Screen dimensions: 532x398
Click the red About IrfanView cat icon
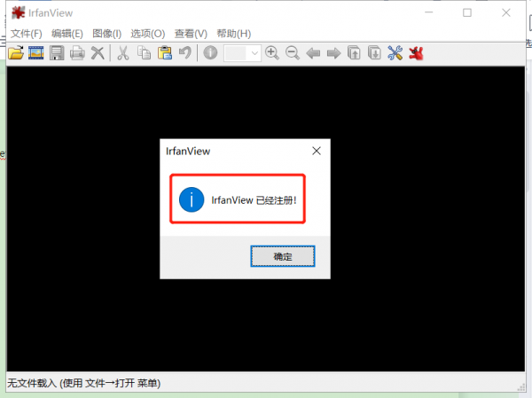(x=416, y=53)
